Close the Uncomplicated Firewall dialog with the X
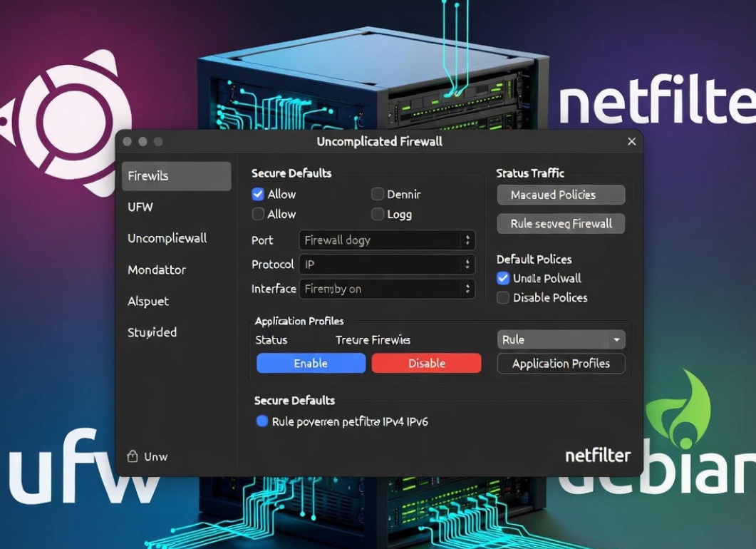This screenshot has height=549, width=756. pyautogui.click(x=631, y=141)
